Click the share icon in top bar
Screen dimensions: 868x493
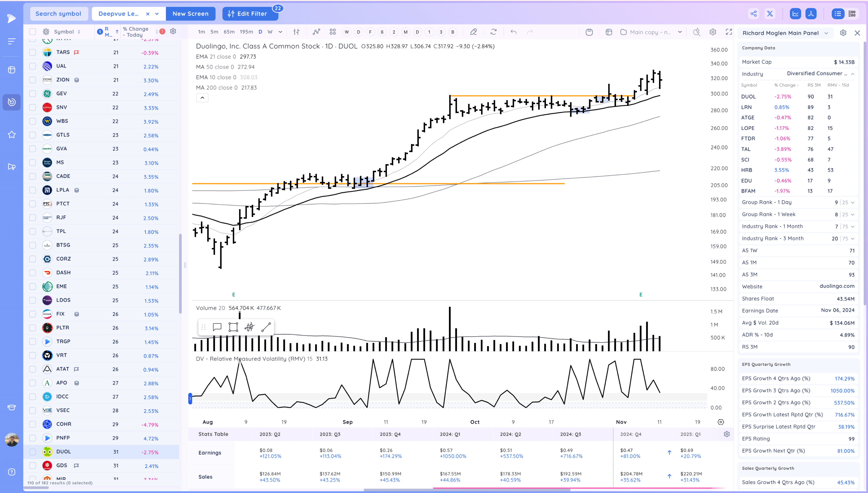[753, 13]
